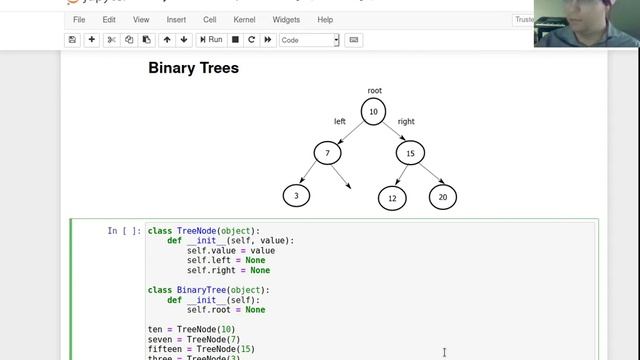Image resolution: width=640 pixels, height=360 pixels.
Task: Move the selected cell down with the arrow icon
Action: (x=184, y=40)
